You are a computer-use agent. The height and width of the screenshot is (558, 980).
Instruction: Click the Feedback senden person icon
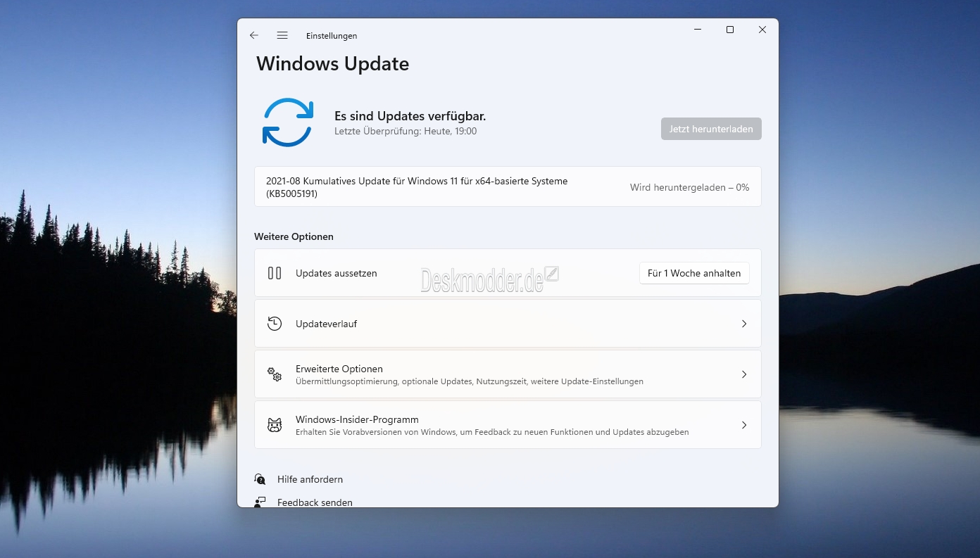click(x=260, y=502)
